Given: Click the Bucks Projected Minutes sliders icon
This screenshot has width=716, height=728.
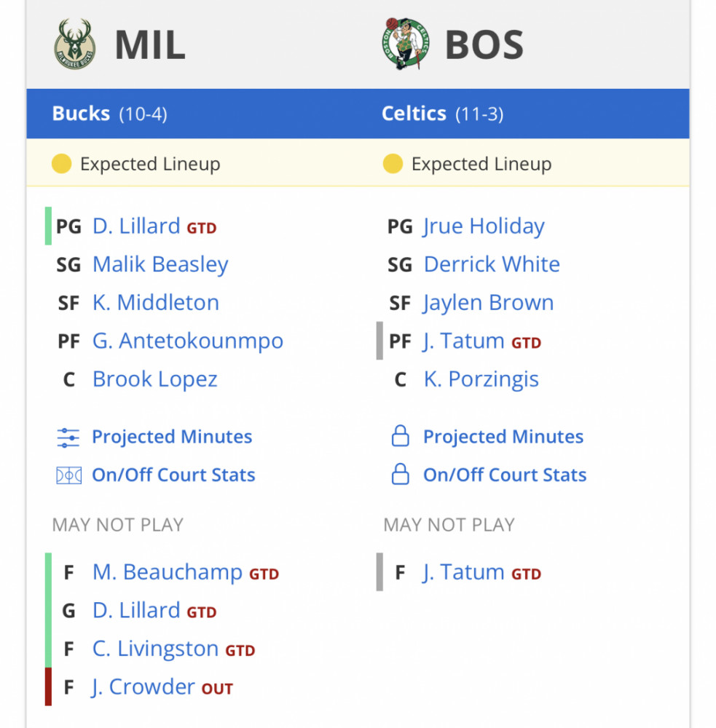Looking at the screenshot, I should pos(68,438).
